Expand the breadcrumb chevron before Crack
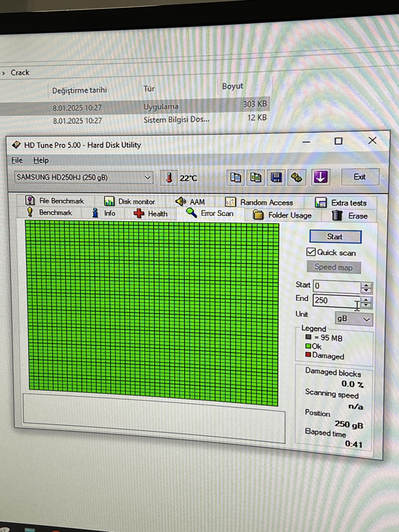 pyautogui.click(x=3, y=73)
